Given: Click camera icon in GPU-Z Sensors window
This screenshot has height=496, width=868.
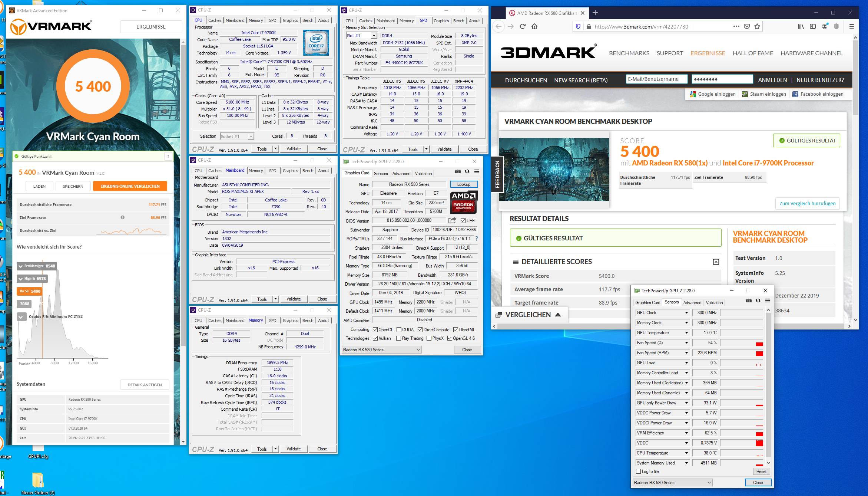Looking at the screenshot, I should click(749, 300).
